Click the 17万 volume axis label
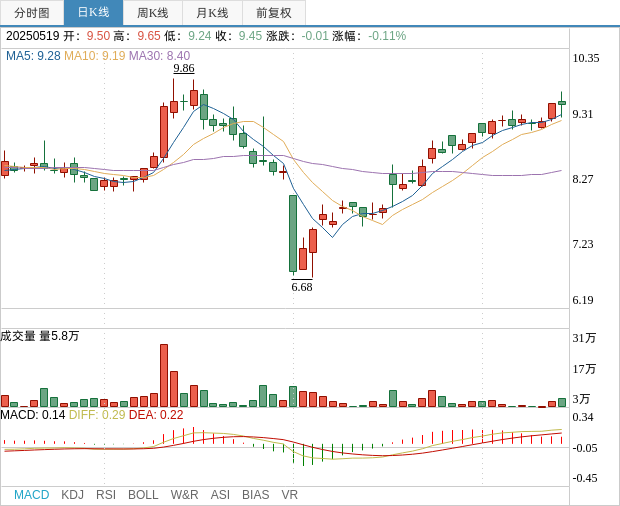620x506 pixels. point(584,369)
